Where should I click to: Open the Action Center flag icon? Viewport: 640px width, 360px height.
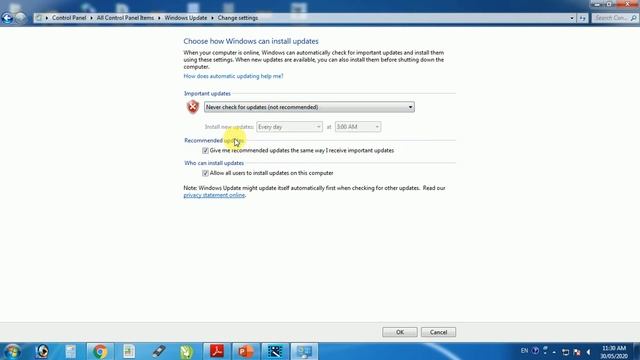coord(577,352)
